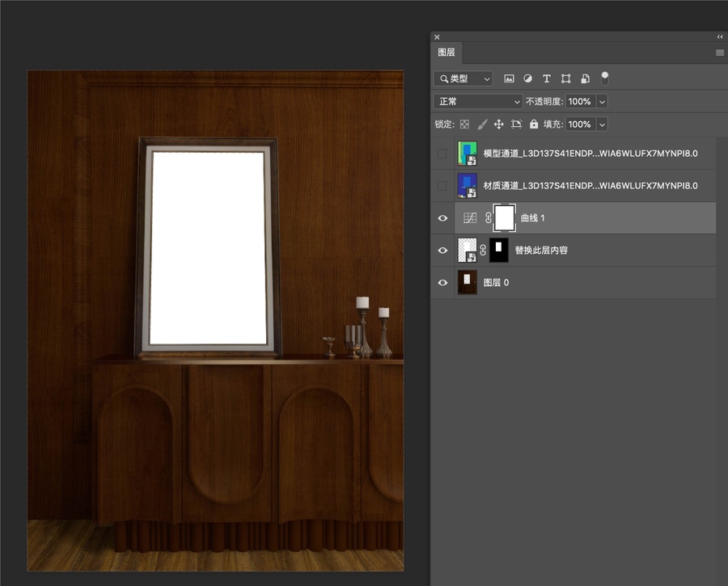Show the 材质通道 layer visibility box
728x586 pixels.
click(442, 186)
